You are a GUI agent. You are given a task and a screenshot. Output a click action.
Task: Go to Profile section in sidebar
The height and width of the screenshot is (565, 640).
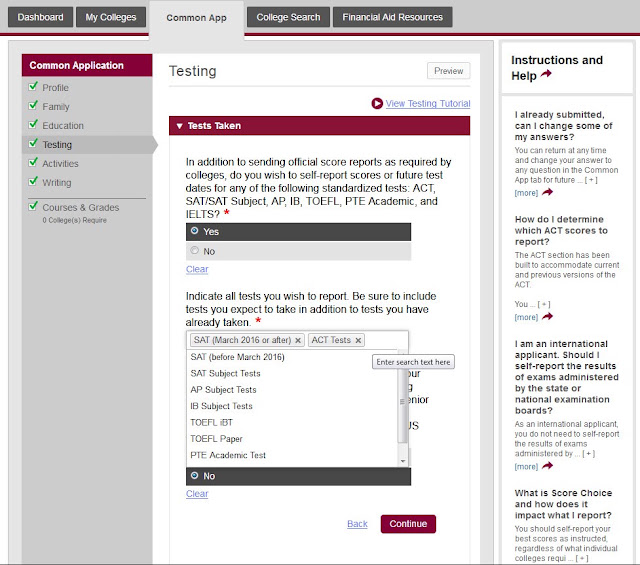(56, 88)
